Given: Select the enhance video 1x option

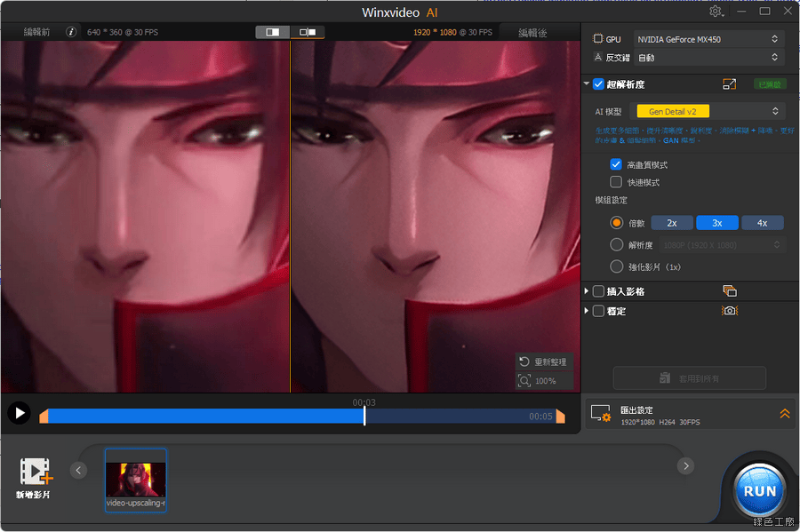Looking at the screenshot, I should pos(616,266).
